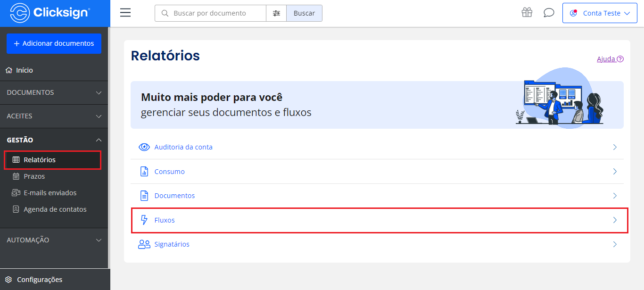Open Prazos in the sidebar
The height and width of the screenshot is (290, 644).
[x=34, y=176]
